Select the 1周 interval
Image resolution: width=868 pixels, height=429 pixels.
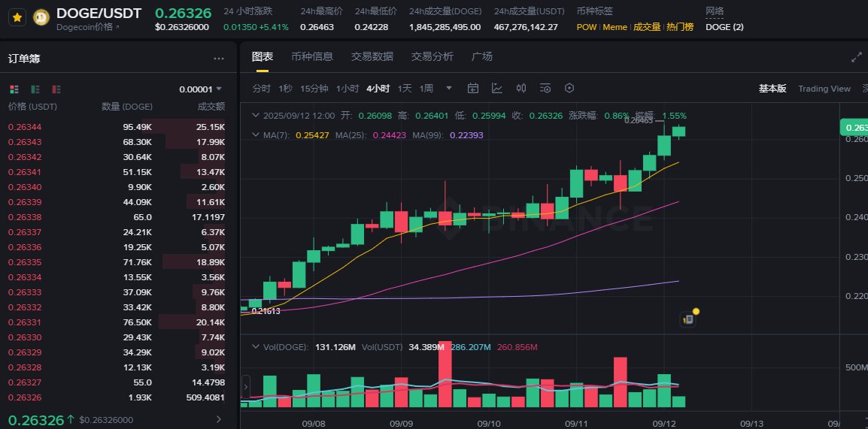426,89
